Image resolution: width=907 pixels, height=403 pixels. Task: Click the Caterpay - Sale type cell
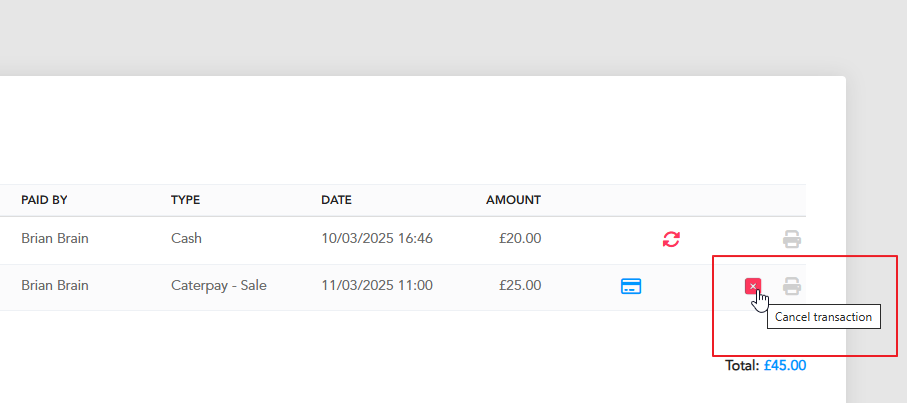[x=219, y=286]
